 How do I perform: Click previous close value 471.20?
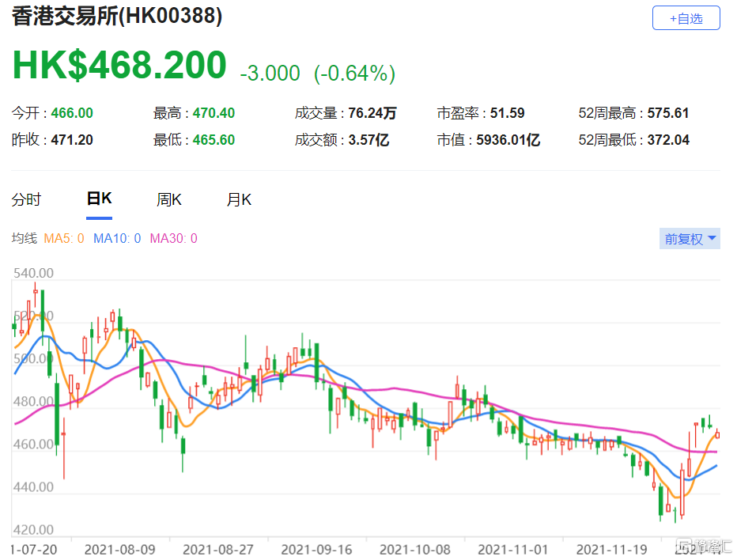[x=72, y=140]
